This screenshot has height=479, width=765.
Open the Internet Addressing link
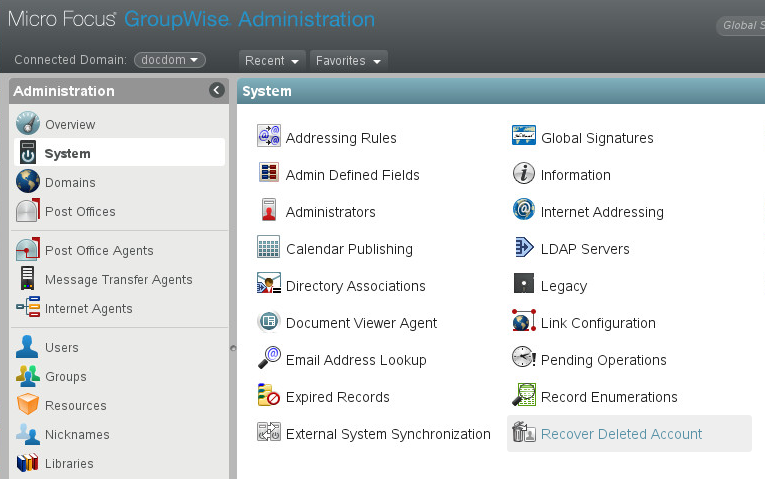(x=602, y=212)
